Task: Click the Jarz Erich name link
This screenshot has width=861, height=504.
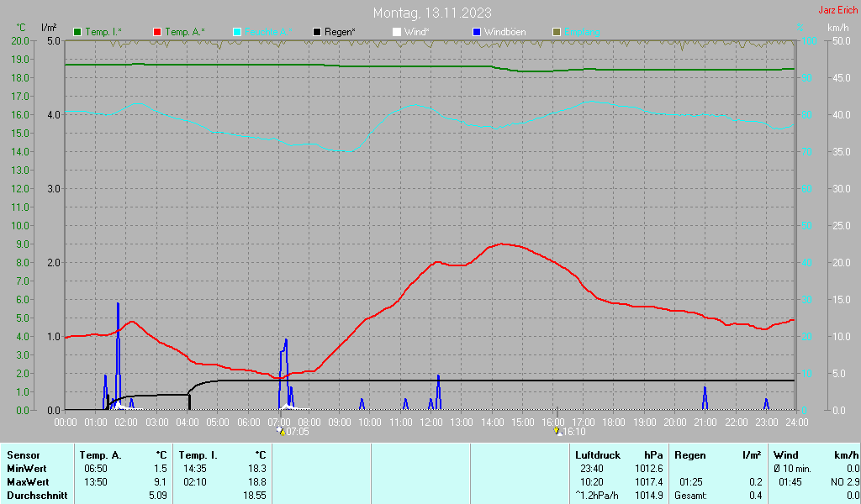Action: coord(838,10)
